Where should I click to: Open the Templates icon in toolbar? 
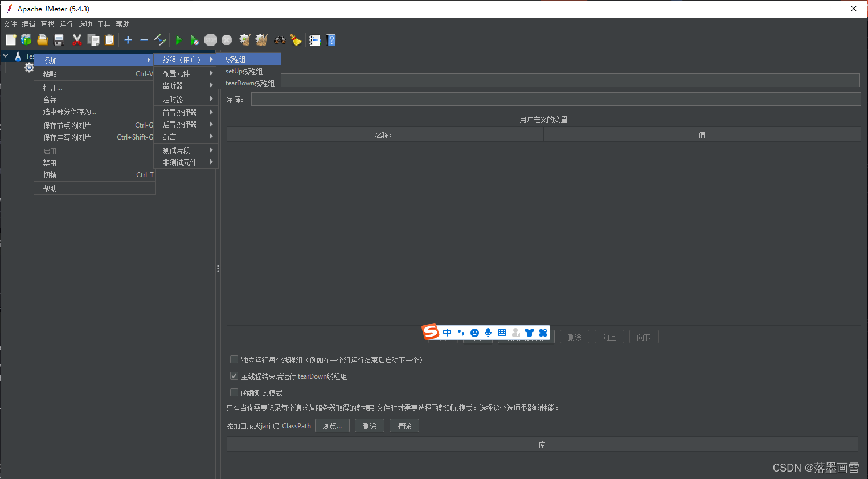coord(26,40)
